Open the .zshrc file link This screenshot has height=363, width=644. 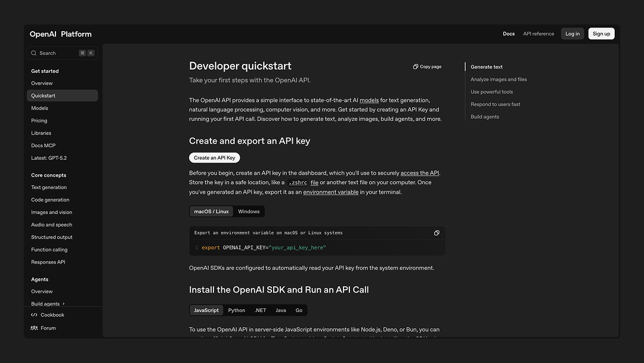point(303,182)
